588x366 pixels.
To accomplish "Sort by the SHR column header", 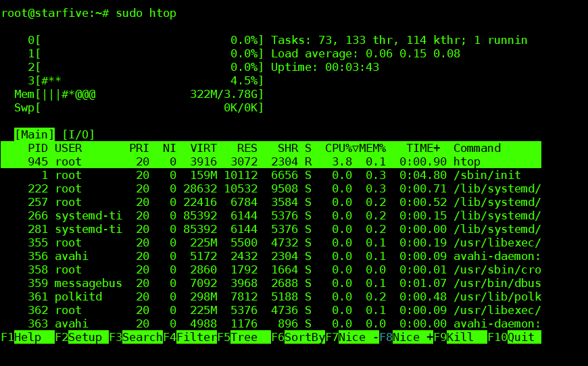I will (288, 148).
